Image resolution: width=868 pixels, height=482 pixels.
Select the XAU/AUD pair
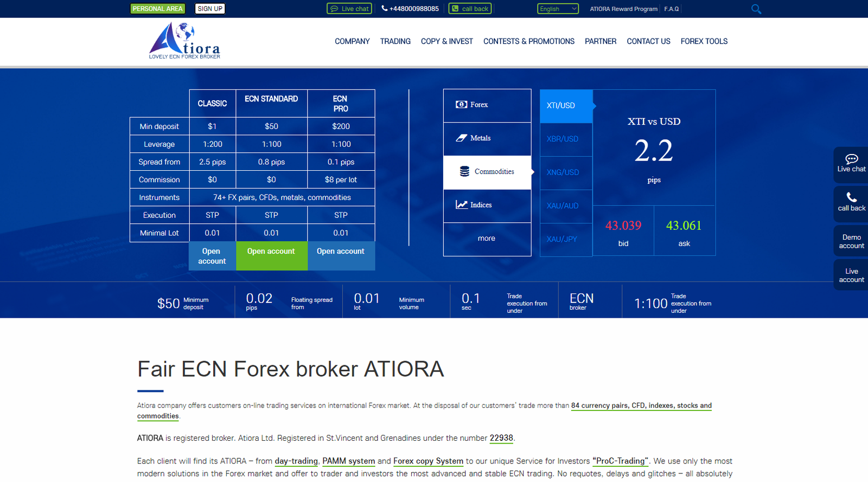point(566,206)
